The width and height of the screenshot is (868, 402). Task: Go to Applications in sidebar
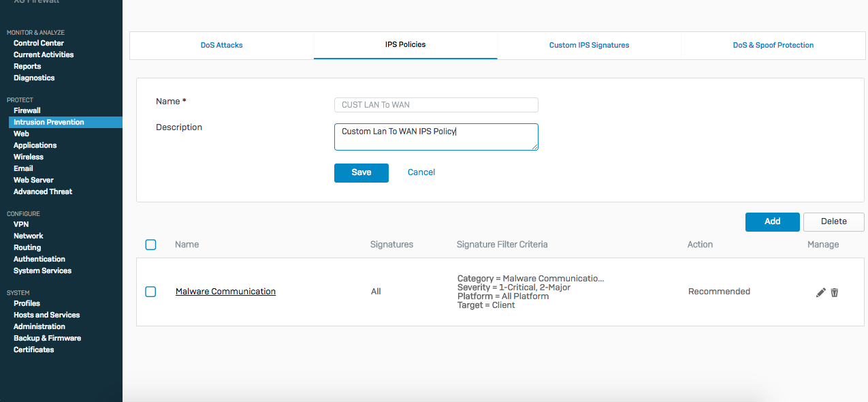pyautogui.click(x=35, y=145)
